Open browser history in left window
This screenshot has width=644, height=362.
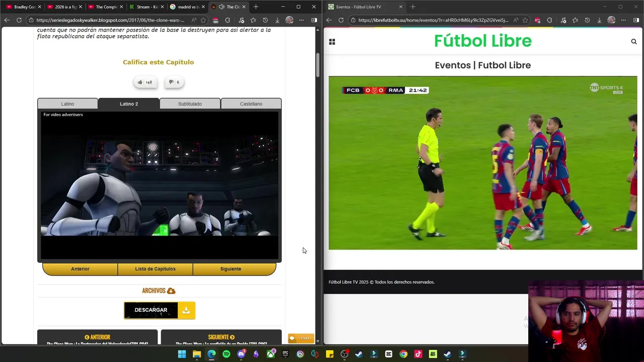[x=265, y=20]
